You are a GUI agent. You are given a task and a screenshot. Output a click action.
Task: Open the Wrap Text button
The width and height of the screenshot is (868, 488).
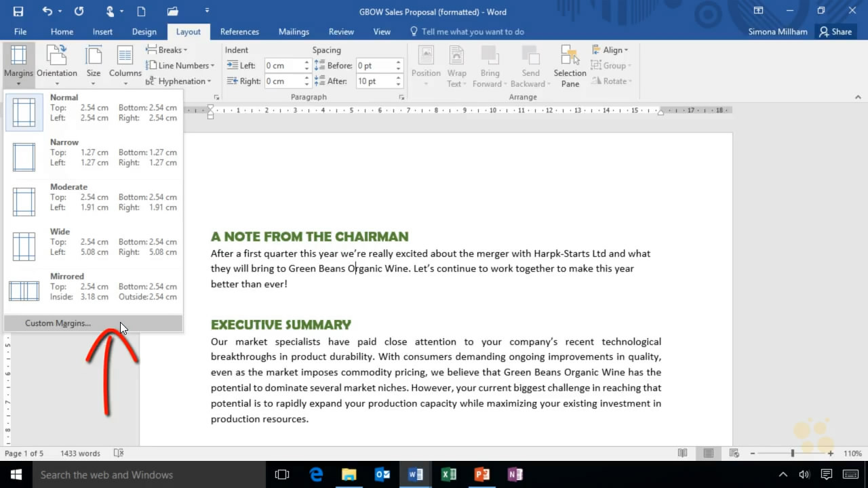click(456, 66)
